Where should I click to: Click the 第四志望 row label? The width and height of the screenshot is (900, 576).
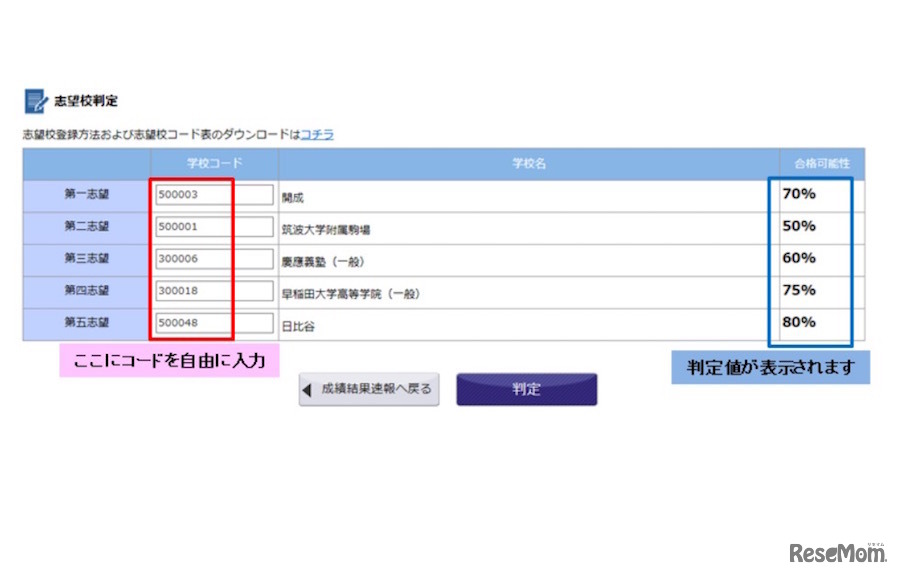pyautogui.click(x=87, y=291)
